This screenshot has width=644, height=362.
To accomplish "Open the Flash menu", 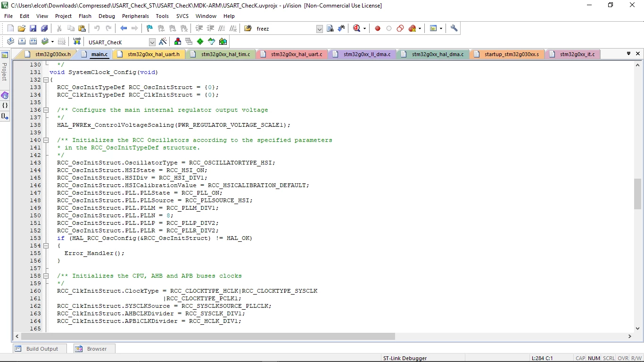I will (85, 16).
